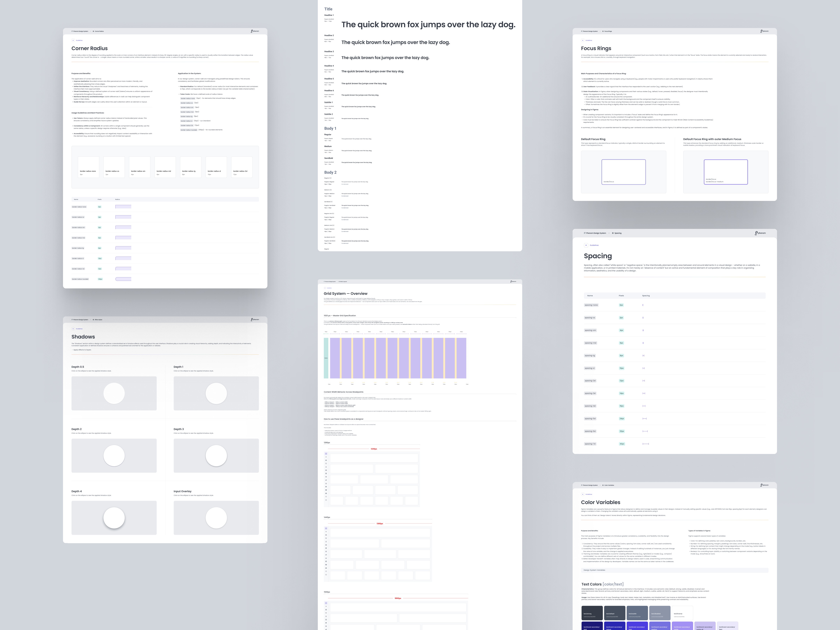Click the Guidelines star icon in Shadows frame
The width and height of the screenshot is (840, 630).
point(73,329)
